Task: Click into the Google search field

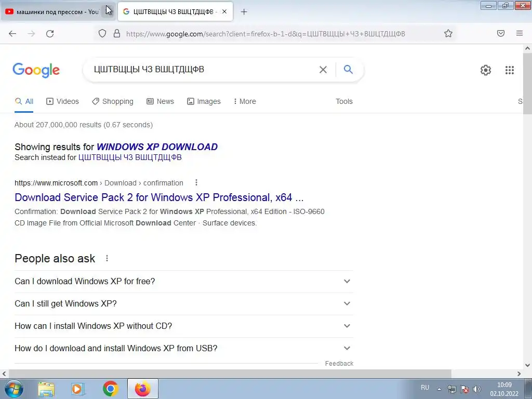Action: tap(204, 69)
